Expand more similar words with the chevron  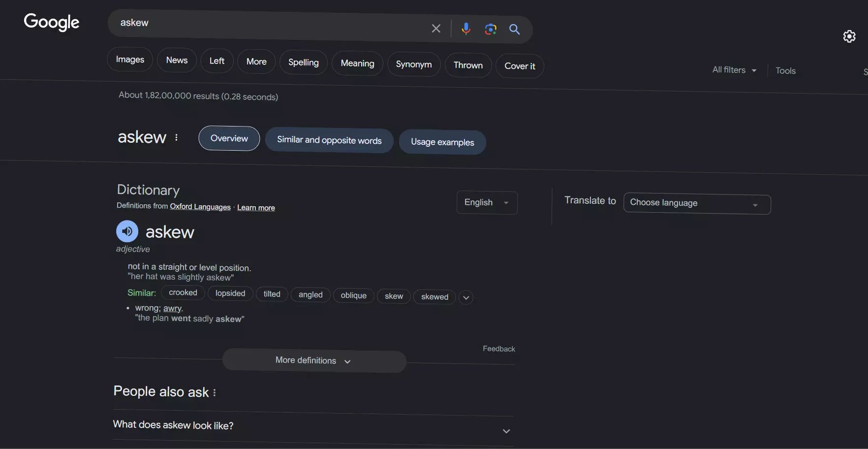465,297
